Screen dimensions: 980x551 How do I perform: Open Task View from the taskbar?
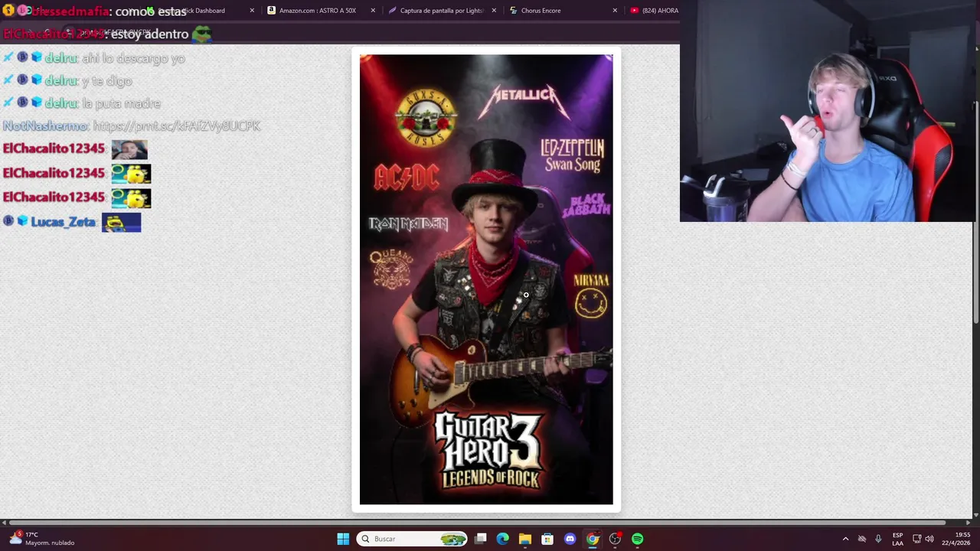tap(480, 539)
